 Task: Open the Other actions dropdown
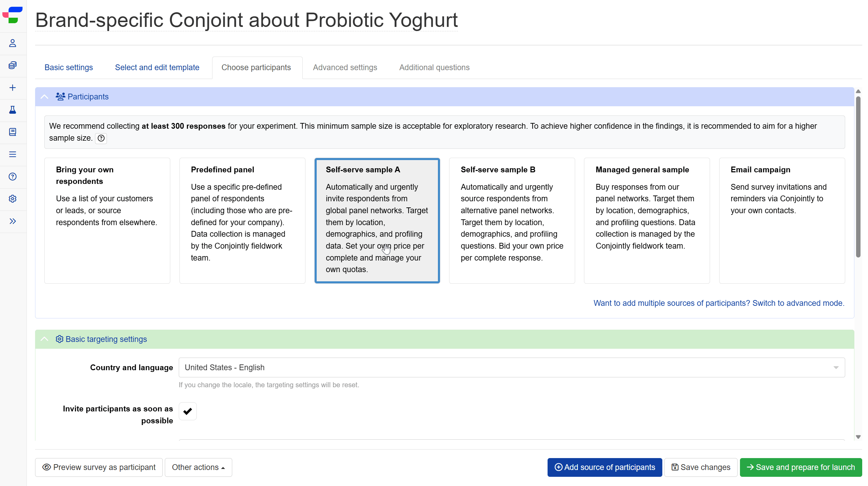point(199,467)
